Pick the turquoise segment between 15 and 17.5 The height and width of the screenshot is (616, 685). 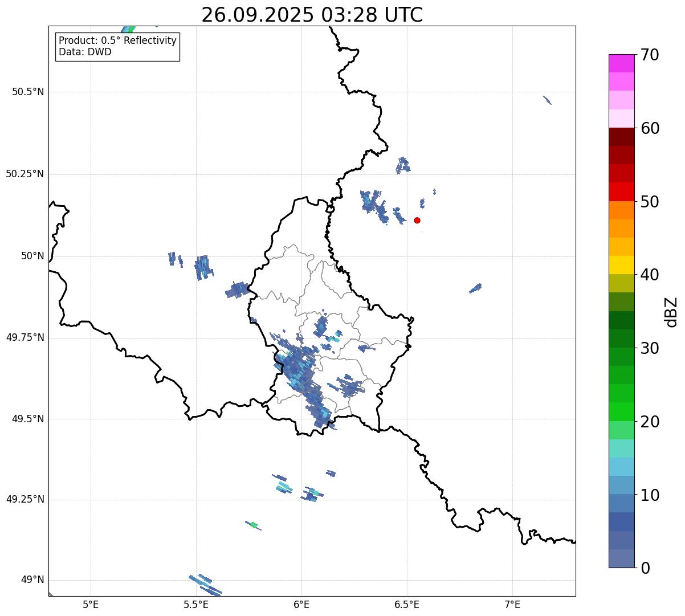[621, 448]
